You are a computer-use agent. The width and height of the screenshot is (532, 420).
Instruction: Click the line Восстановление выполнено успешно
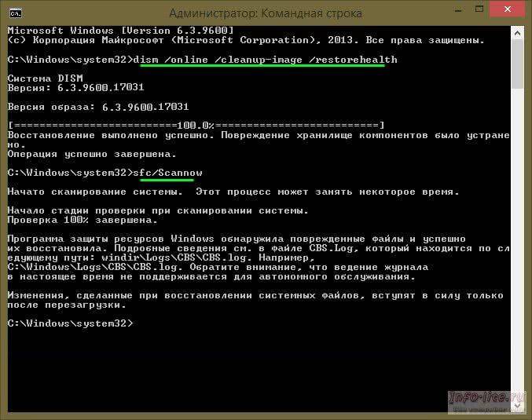(259, 135)
